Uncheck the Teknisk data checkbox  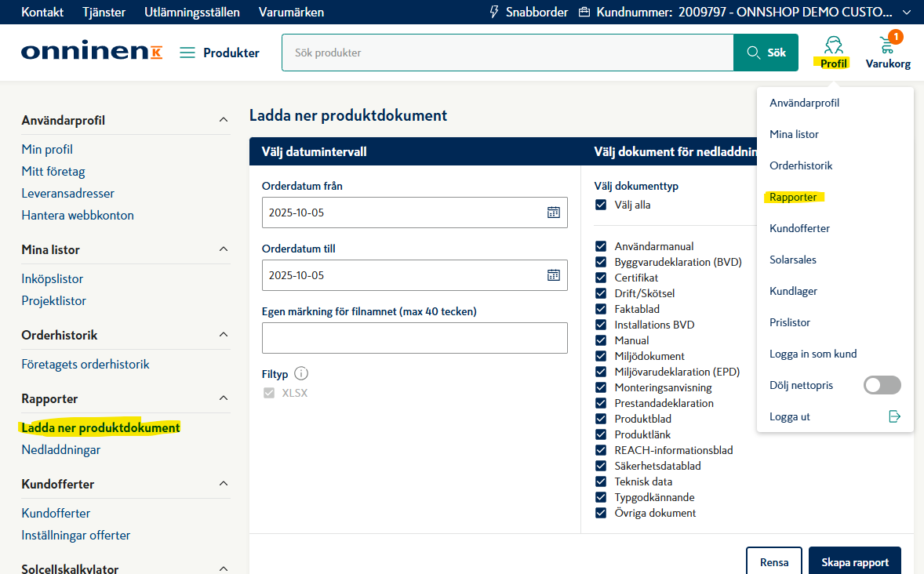pyautogui.click(x=601, y=481)
